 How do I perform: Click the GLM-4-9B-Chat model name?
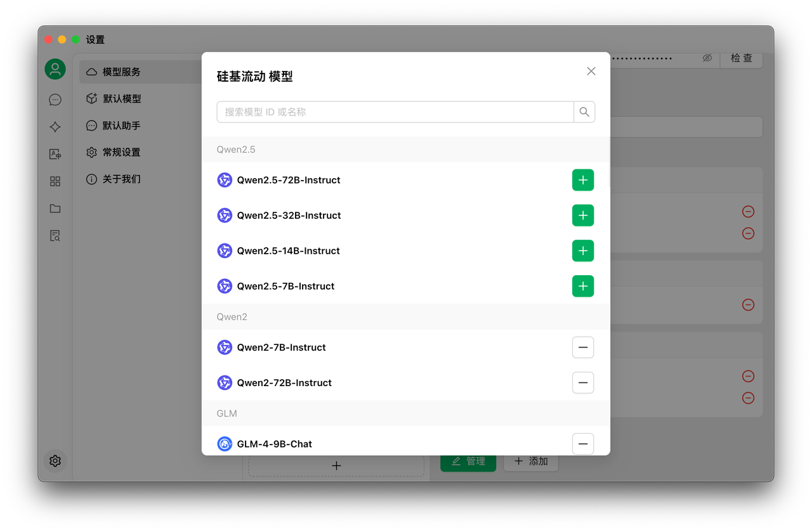[x=275, y=444]
